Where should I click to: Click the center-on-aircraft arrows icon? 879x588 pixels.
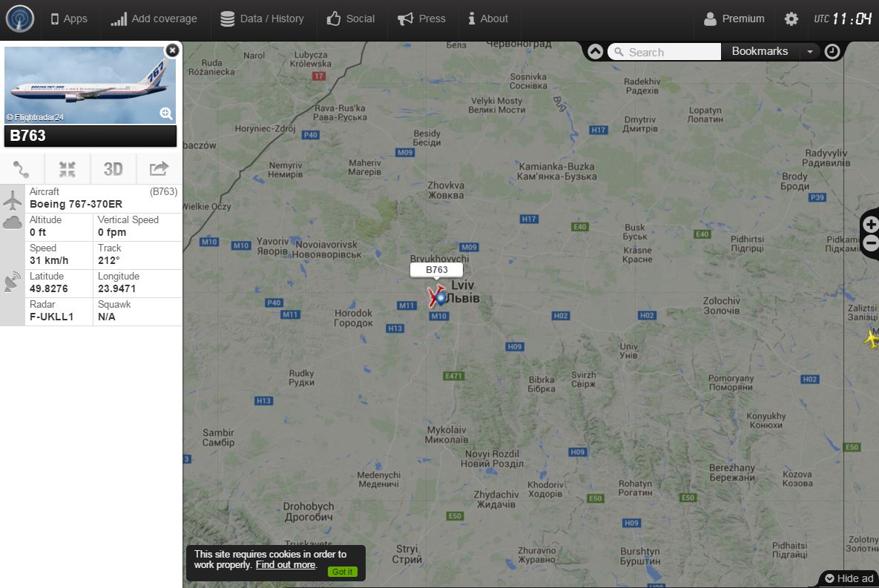pos(68,169)
